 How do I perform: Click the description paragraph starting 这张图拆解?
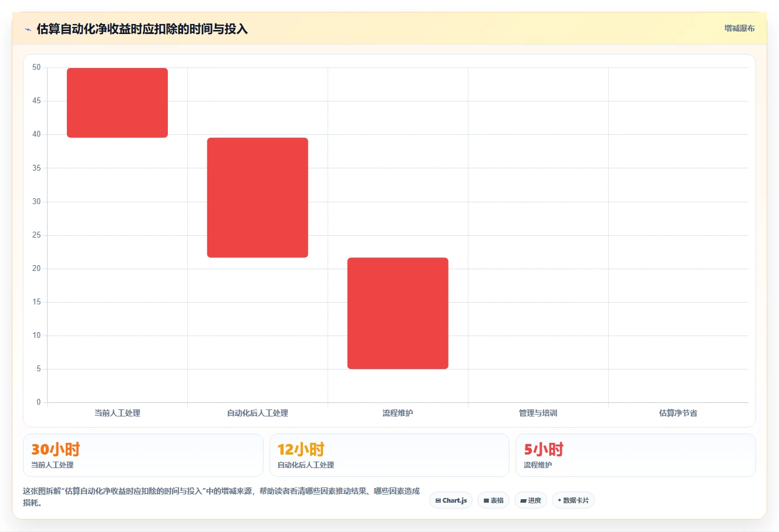(221, 497)
